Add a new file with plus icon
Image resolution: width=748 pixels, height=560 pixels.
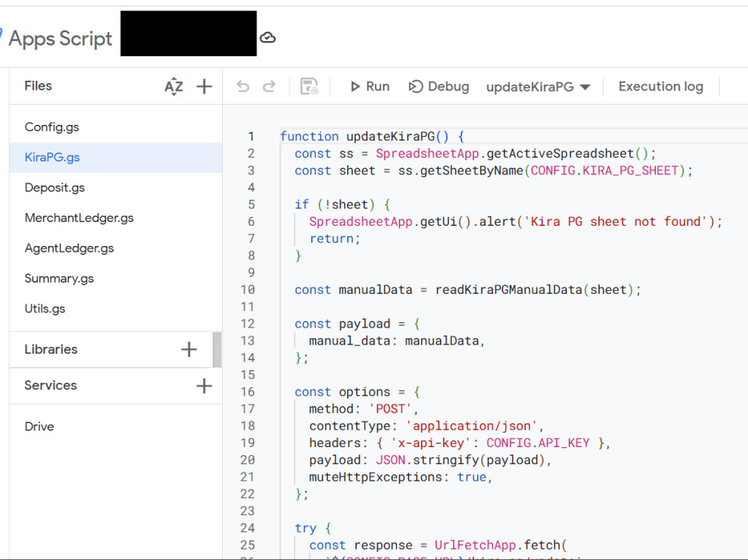(204, 86)
